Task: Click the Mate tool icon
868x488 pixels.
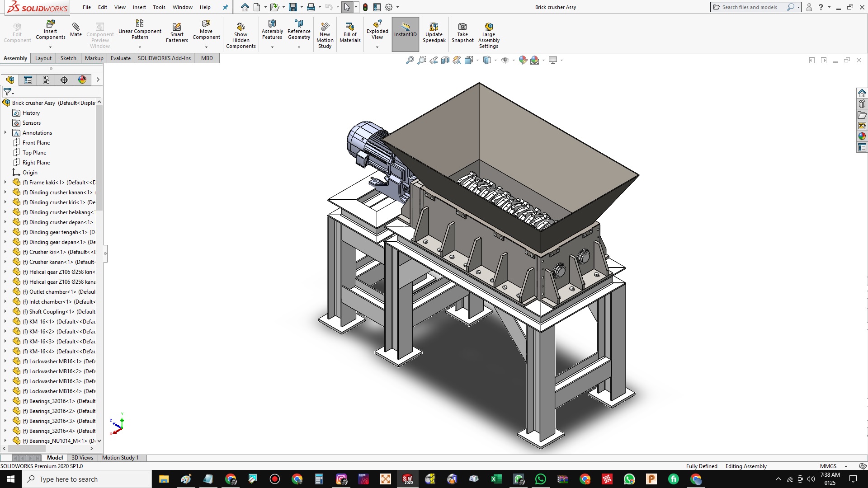Action: coord(76,27)
